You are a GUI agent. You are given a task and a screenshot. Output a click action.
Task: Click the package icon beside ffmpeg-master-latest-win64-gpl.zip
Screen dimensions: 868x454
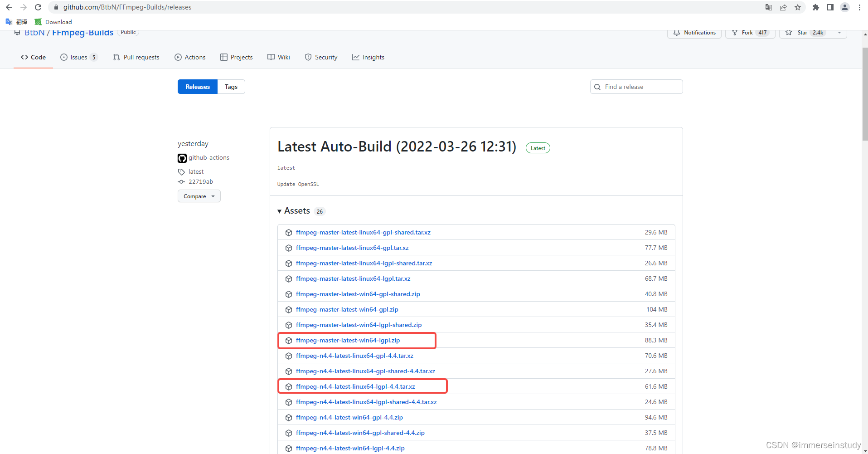pyautogui.click(x=289, y=310)
